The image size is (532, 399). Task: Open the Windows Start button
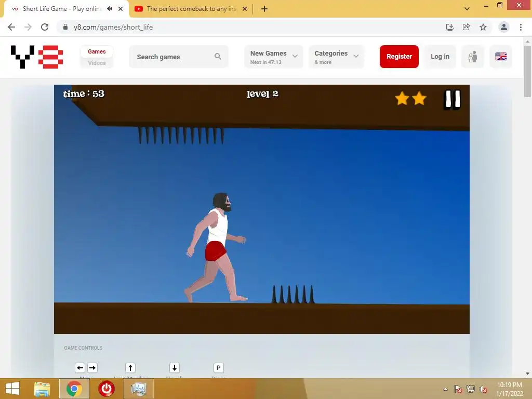12,389
